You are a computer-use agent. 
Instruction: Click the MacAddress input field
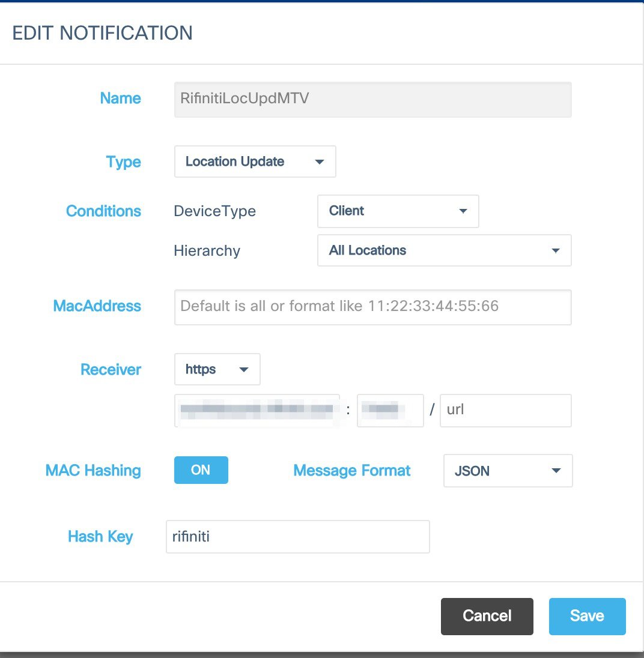click(x=372, y=307)
